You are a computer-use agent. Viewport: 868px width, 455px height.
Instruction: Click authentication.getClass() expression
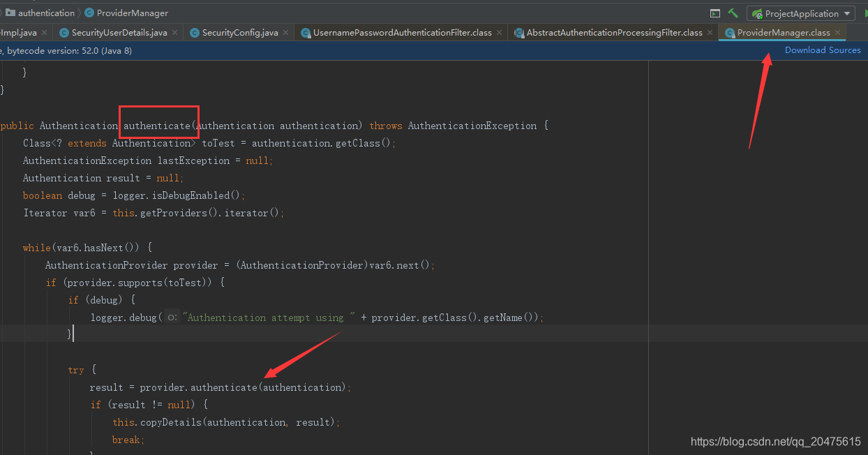tap(322, 143)
